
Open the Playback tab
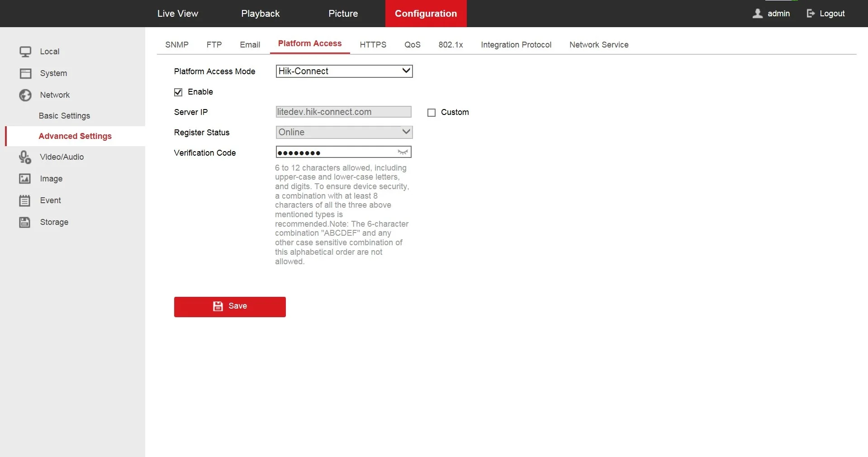261,14
